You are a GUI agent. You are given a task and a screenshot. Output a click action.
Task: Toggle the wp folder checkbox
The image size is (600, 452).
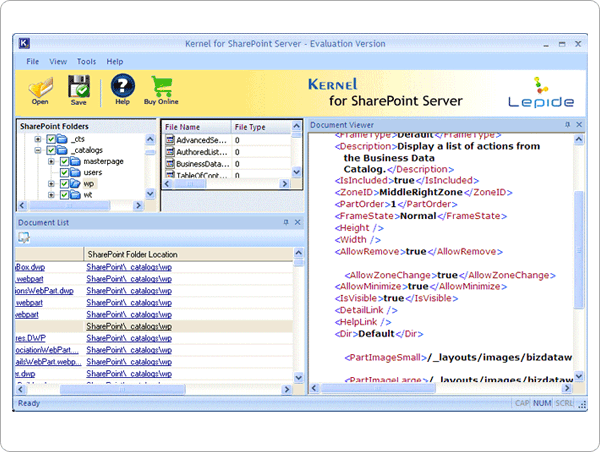pyautogui.click(x=64, y=184)
